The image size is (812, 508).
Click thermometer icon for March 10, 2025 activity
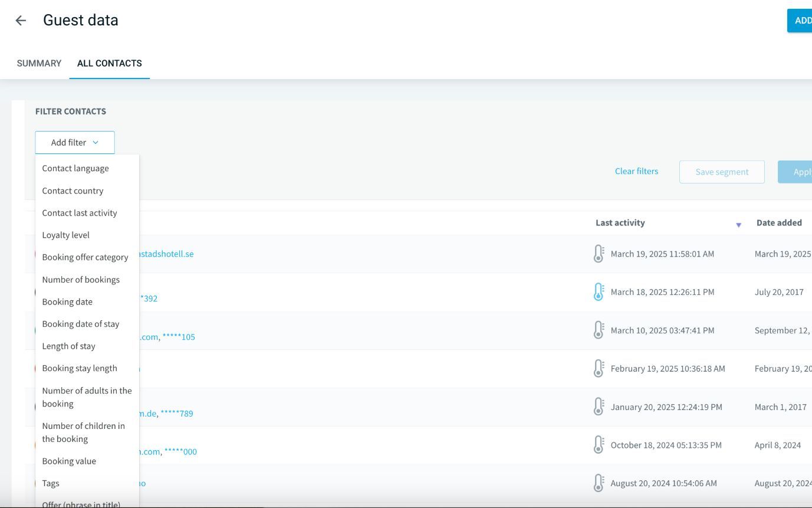click(599, 330)
